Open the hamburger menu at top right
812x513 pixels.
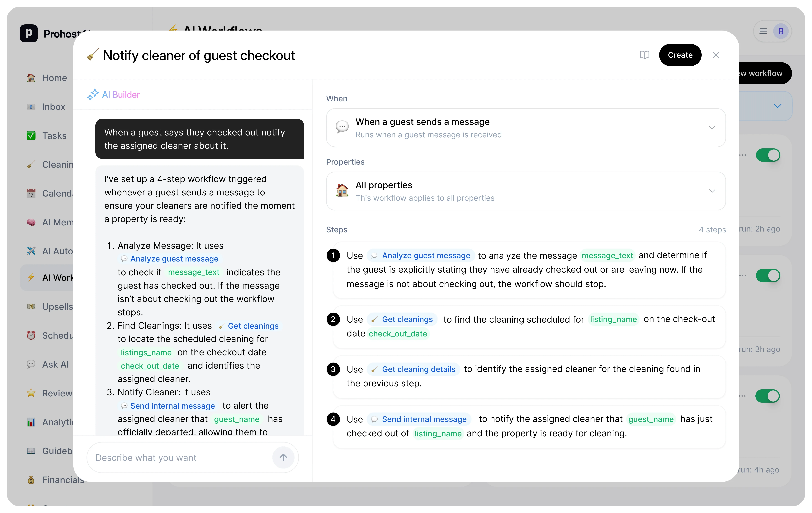coord(763,31)
